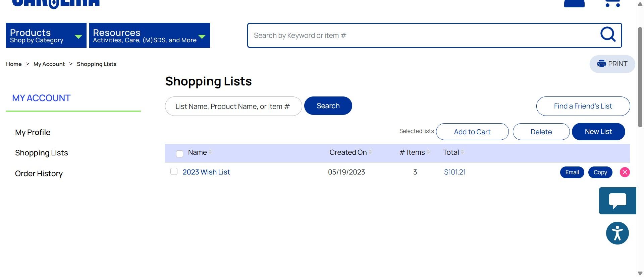
Task: Click the New List button
Action: pos(598,132)
